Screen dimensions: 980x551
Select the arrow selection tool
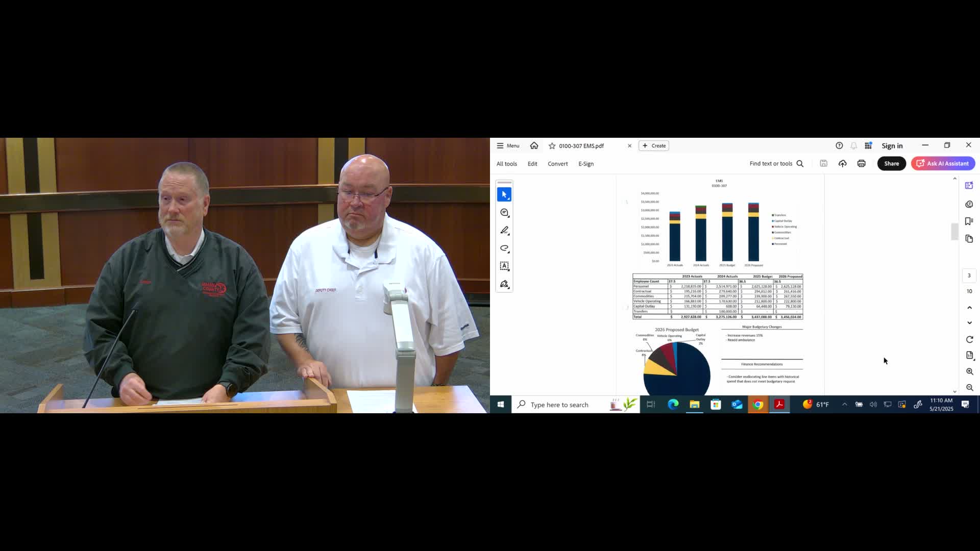(504, 195)
